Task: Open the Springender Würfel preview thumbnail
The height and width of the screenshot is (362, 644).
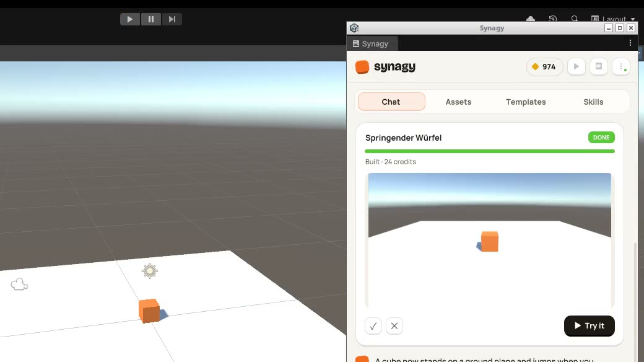Action: click(490, 241)
